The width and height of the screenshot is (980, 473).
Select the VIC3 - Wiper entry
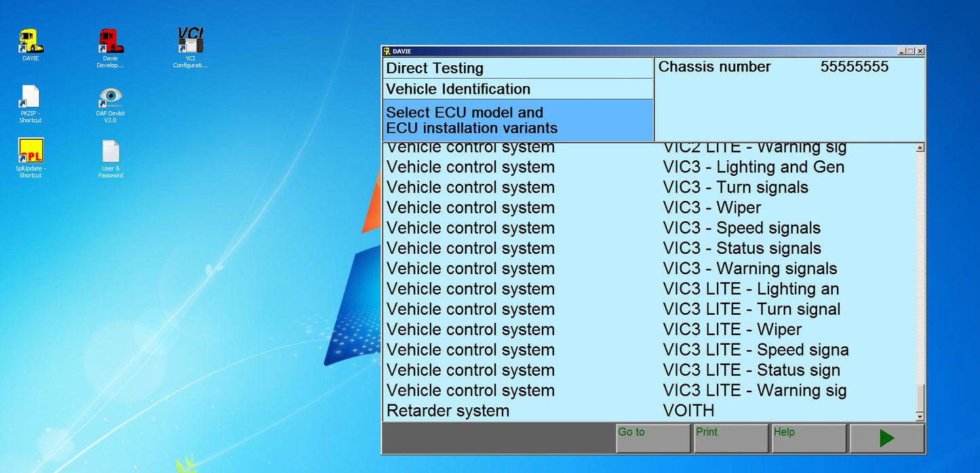coord(711,208)
